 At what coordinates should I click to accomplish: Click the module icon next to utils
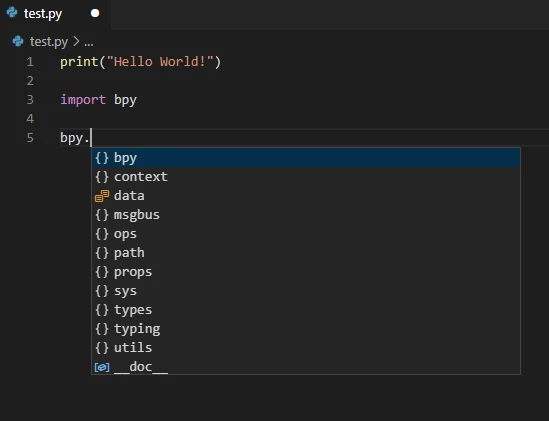coord(102,348)
